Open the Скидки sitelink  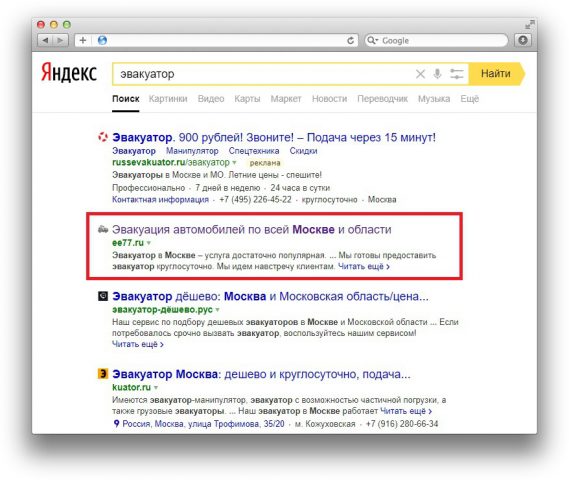coord(303,151)
